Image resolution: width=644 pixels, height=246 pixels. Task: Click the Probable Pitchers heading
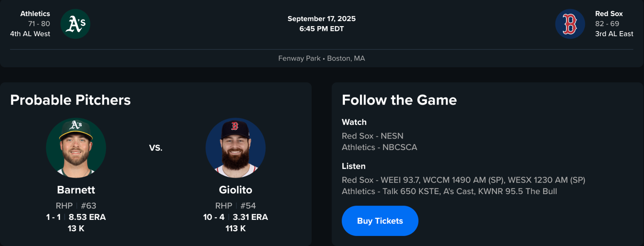tap(70, 100)
